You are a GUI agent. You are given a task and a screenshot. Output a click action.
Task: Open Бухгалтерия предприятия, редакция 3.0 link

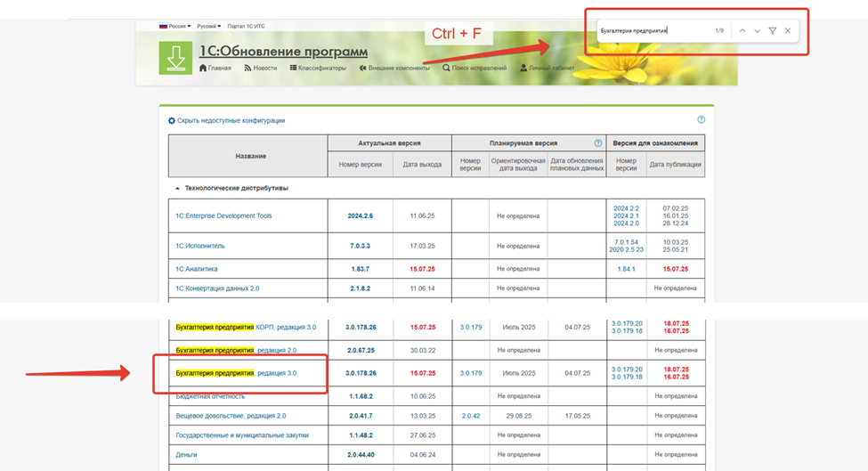(x=236, y=373)
